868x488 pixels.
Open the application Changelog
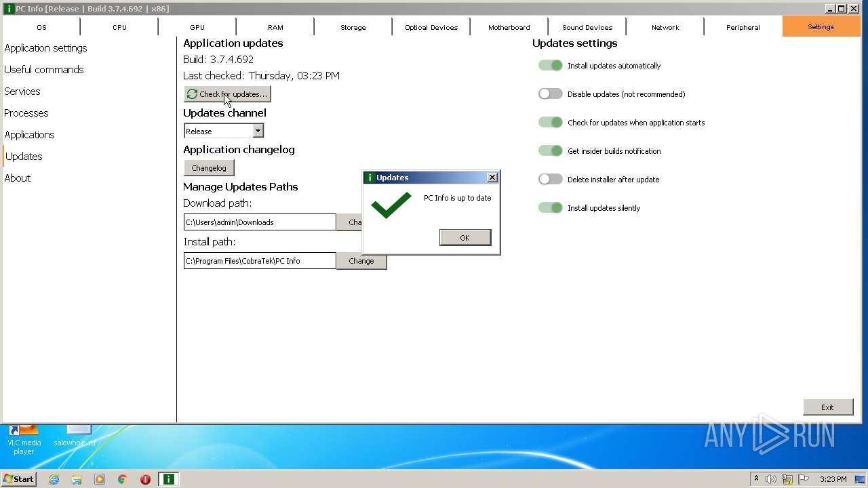tap(209, 168)
